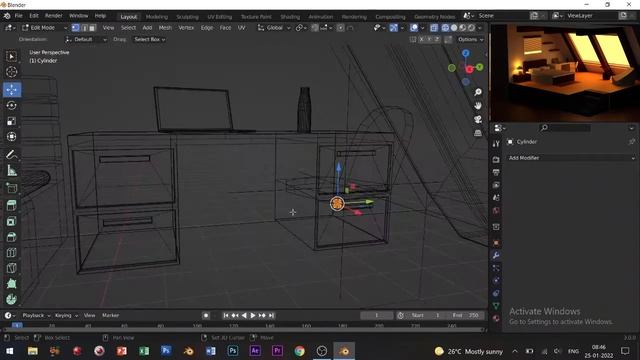
Task: Open the Material properties tab
Action: coord(496,318)
